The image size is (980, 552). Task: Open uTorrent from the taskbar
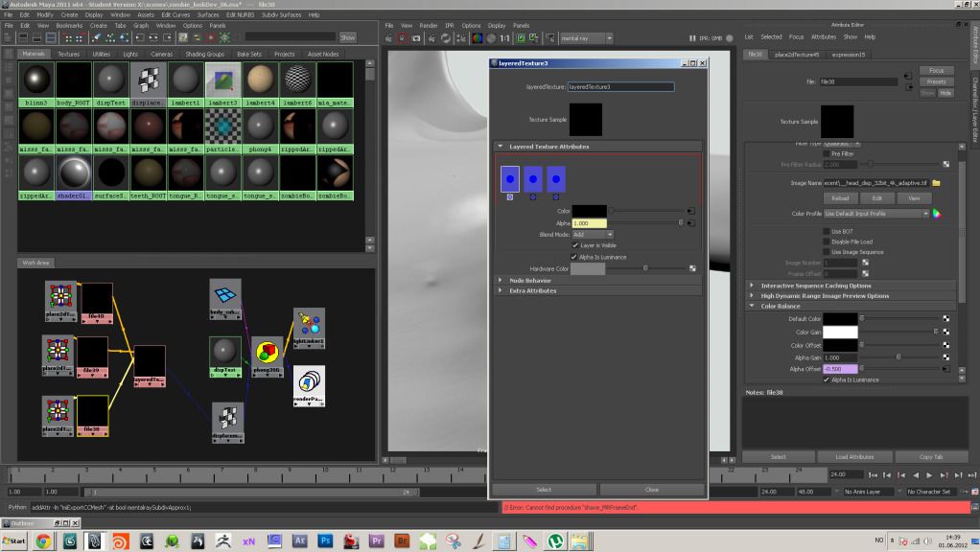(x=555, y=540)
